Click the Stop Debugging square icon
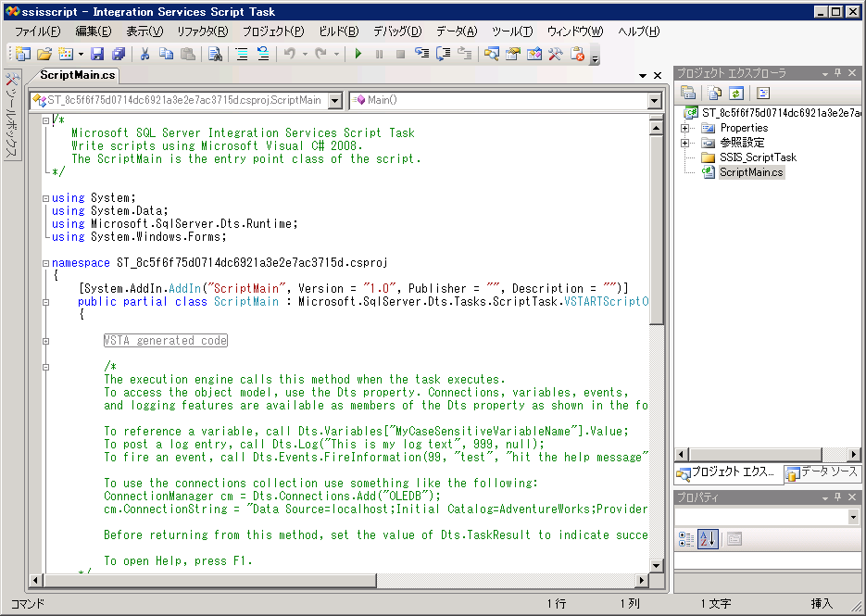This screenshot has width=866, height=616. 401,54
